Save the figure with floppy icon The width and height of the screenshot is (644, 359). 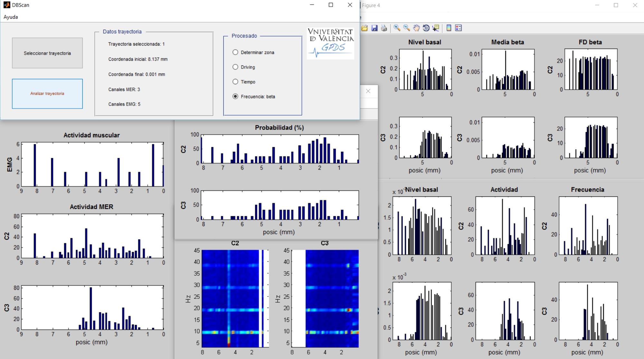[x=374, y=28]
